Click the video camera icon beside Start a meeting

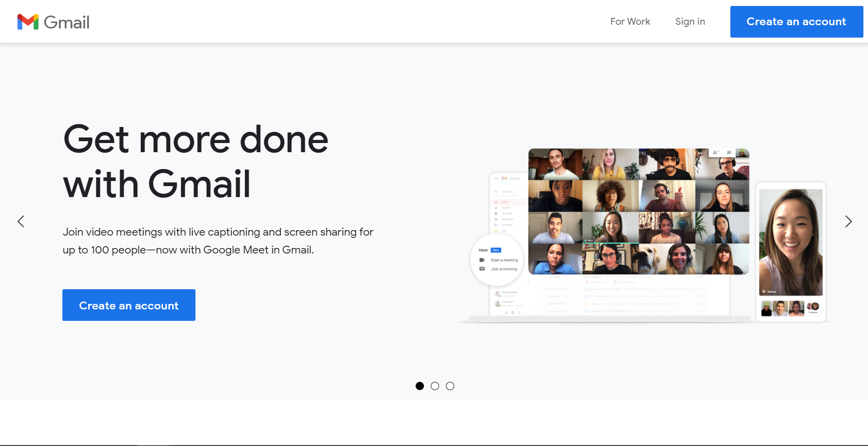(482, 260)
